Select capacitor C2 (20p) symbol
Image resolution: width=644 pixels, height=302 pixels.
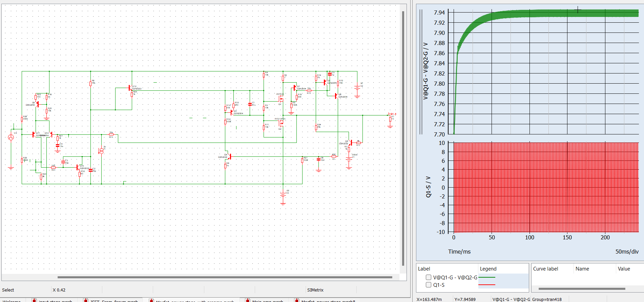click(x=90, y=170)
